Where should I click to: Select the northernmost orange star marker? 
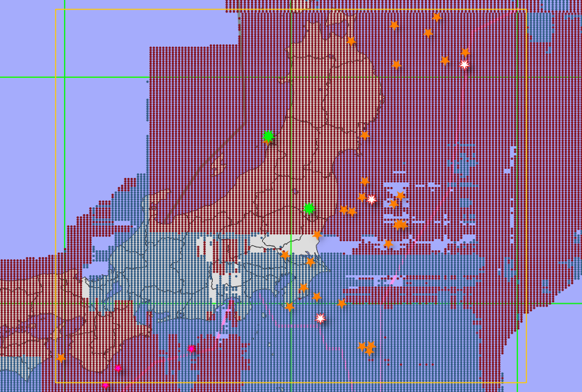point(437,17)
